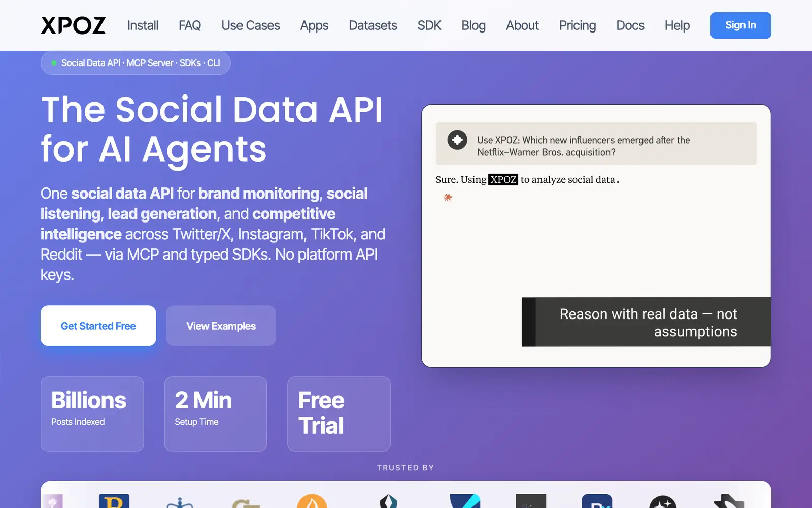Open the FAQ page
The image size is (812, 508).
(x=190, y=25)
